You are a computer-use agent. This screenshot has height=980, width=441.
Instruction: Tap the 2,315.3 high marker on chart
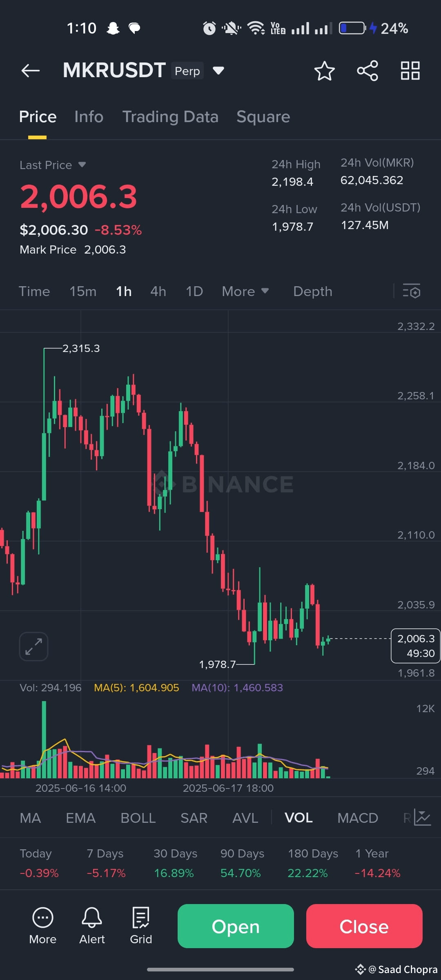coord(81,348)
